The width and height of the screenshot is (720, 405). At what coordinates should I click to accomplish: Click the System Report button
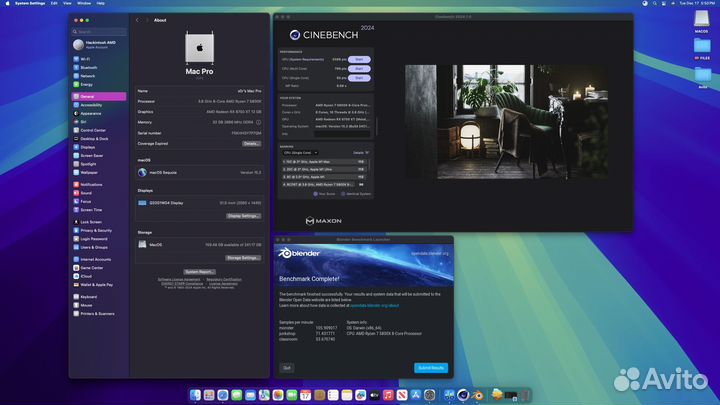(x=199, y=272)
